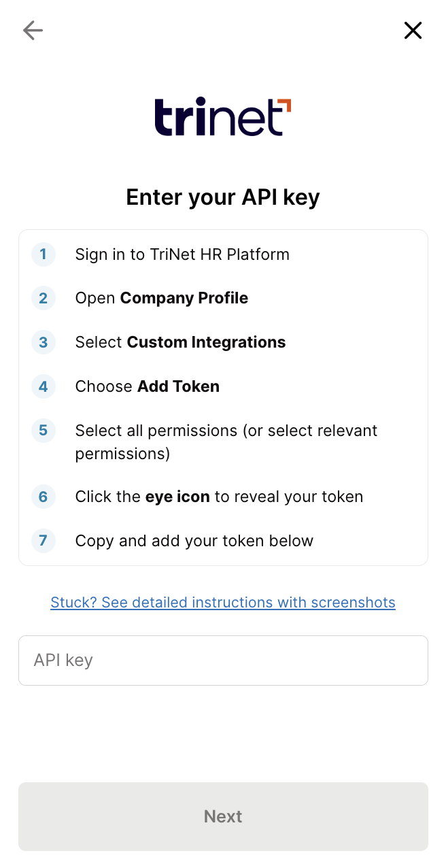Close the dialog with the X icon
446x868 pixels.
tap(413, 31)
